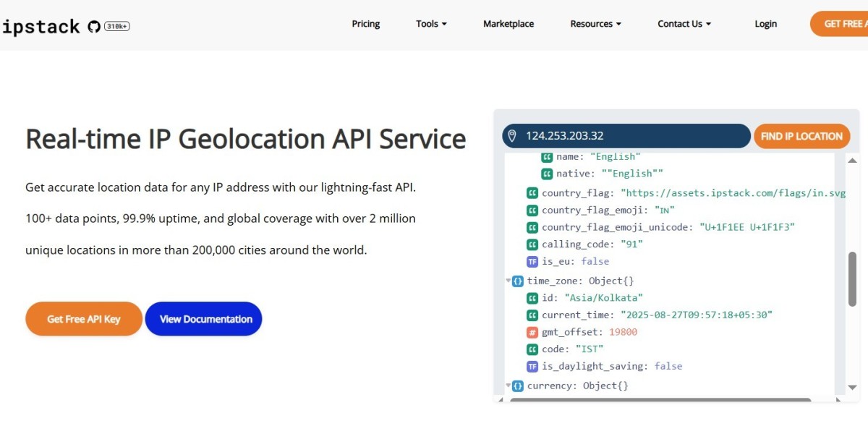
Task: Click the up arrow of JSON scrollbar
Action: (x=852, y=160)
